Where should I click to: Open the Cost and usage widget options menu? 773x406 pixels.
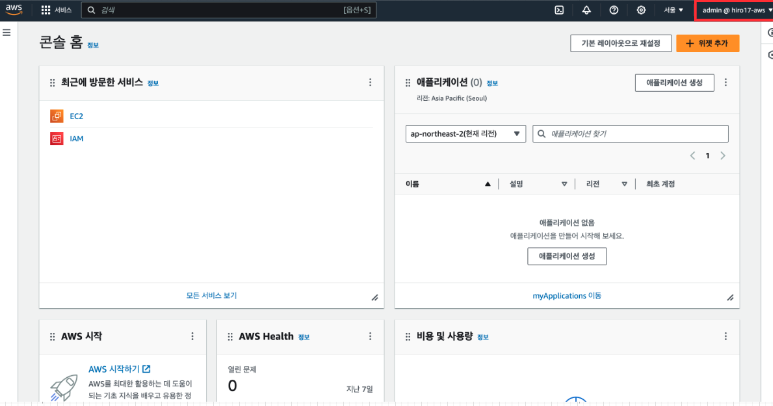(x=726, y=336)
